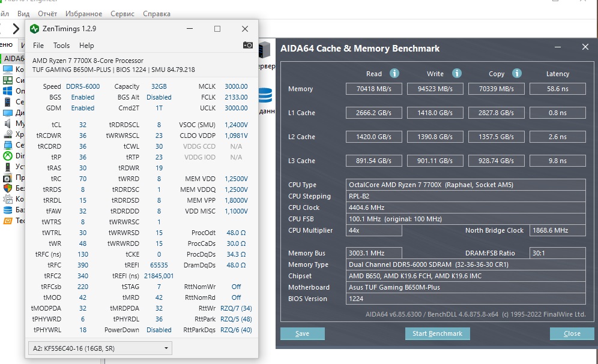Click Memory Read value 70418 MB/s
This screenshot has height=364, width=598.
coord(373,89)
